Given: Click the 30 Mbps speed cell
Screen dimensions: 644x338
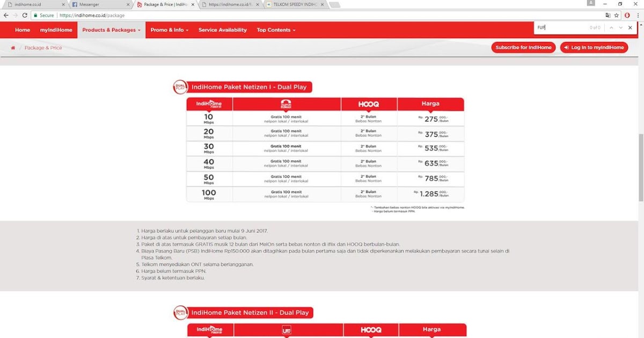Looking at the screenshot, I should pos(209,149).
